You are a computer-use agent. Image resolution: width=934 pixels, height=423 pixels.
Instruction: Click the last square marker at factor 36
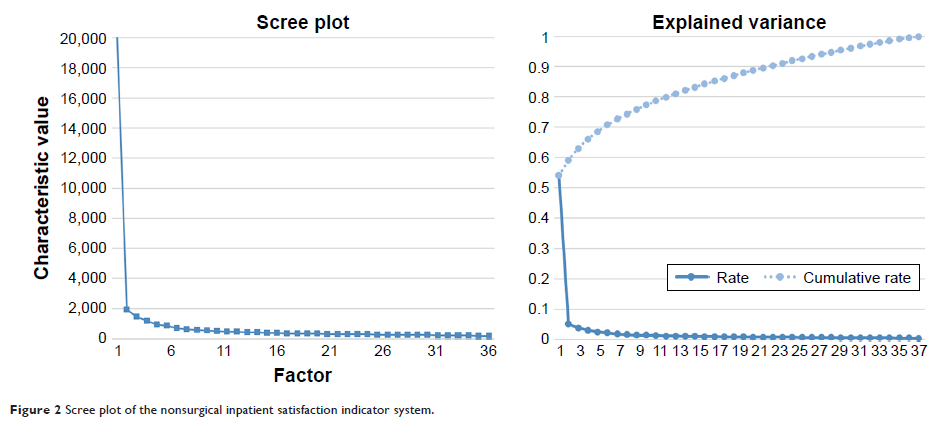tap(488, 336)
